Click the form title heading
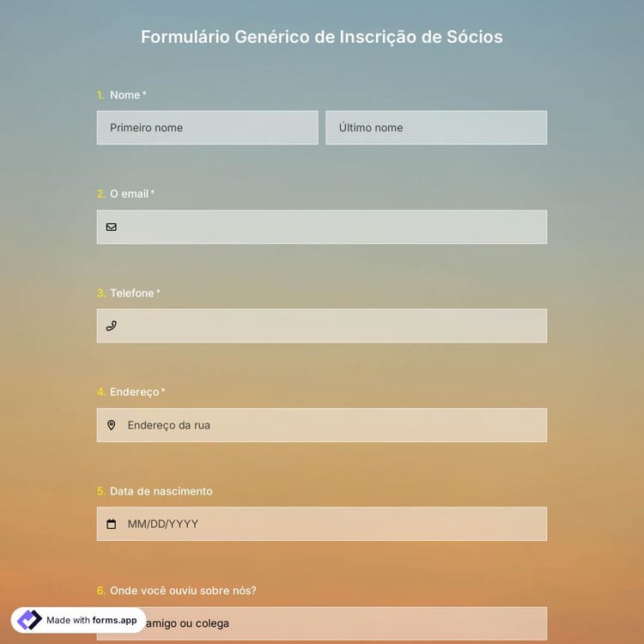 point(322,37)
